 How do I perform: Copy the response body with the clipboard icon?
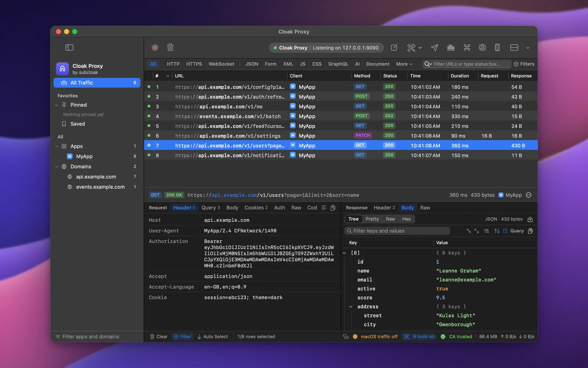coord(530,231)
